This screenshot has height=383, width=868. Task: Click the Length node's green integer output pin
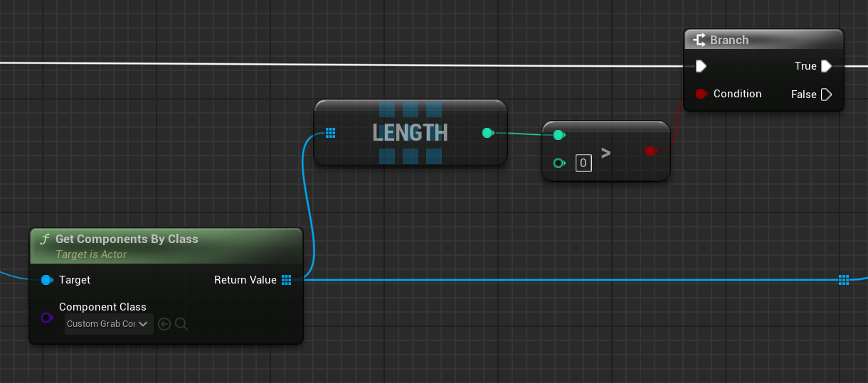pos(487,133)
